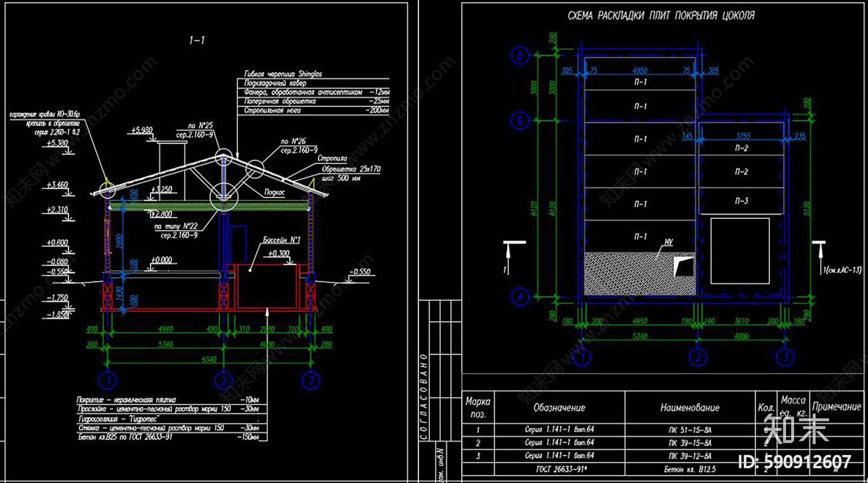Viewport: 868px width, 483px height.
Task: Select the table cell ПК 51-15-8А
Action: (x=690, y=430)
